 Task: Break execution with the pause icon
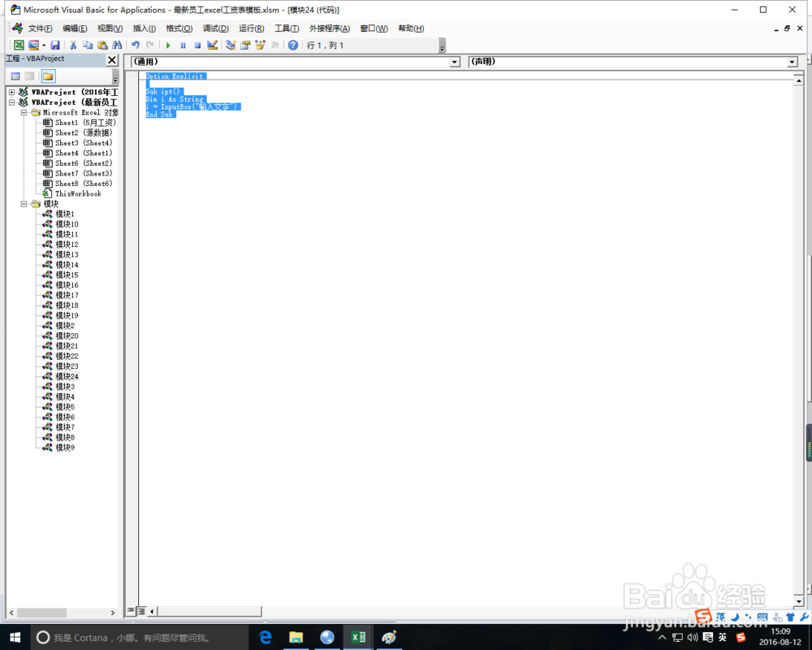click(x=183, y=45)
